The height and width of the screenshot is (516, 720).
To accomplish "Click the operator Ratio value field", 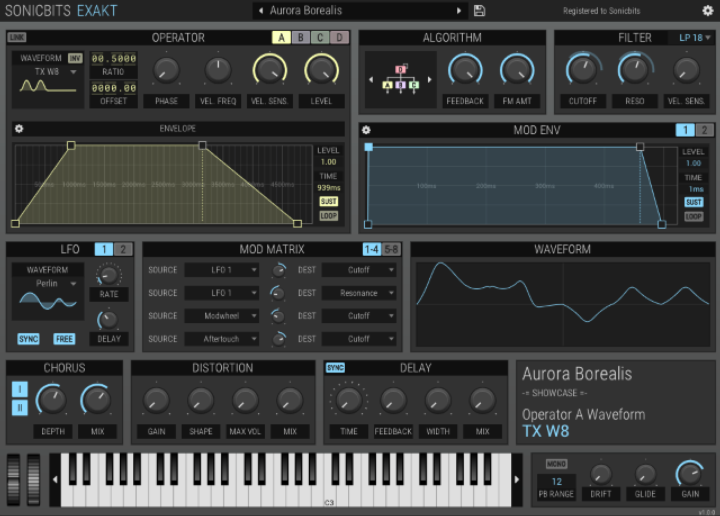I will (113, 59).
